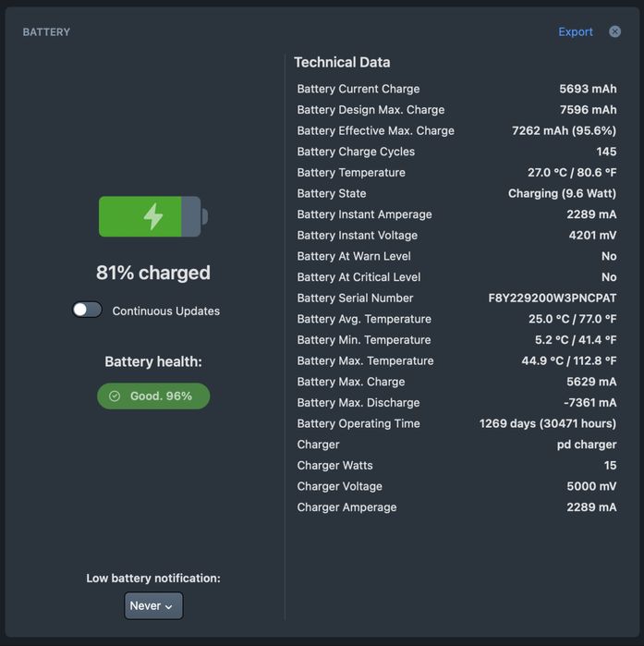Click the 145 cycles value
This screenshot has height=646, width=644.
[x=606, y=152]
